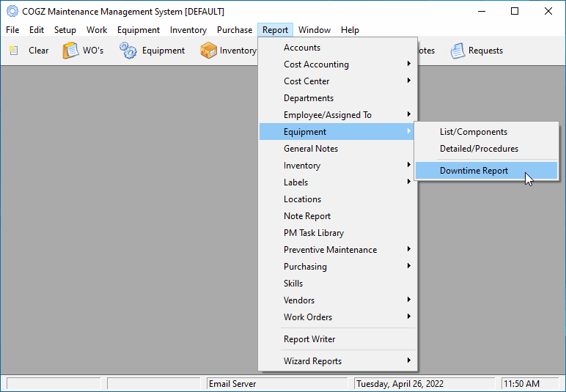Expand the Wizard Reports submenu
Viewport: 566px width, 392px height.
pos(338,361)
